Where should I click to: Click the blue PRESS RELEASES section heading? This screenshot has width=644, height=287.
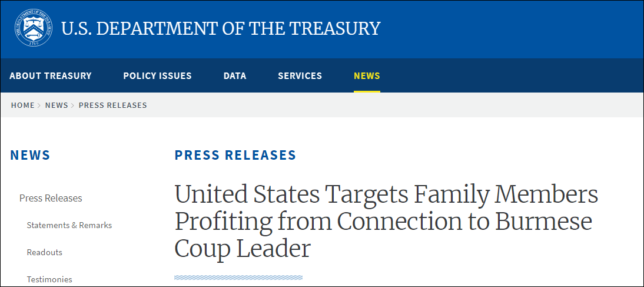235,156
